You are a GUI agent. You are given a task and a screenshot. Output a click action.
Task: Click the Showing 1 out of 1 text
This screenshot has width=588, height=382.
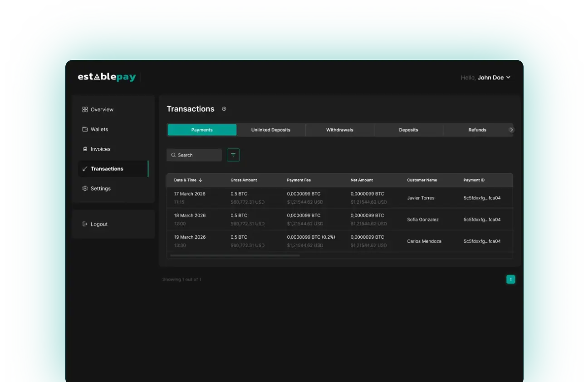(182, 279)
